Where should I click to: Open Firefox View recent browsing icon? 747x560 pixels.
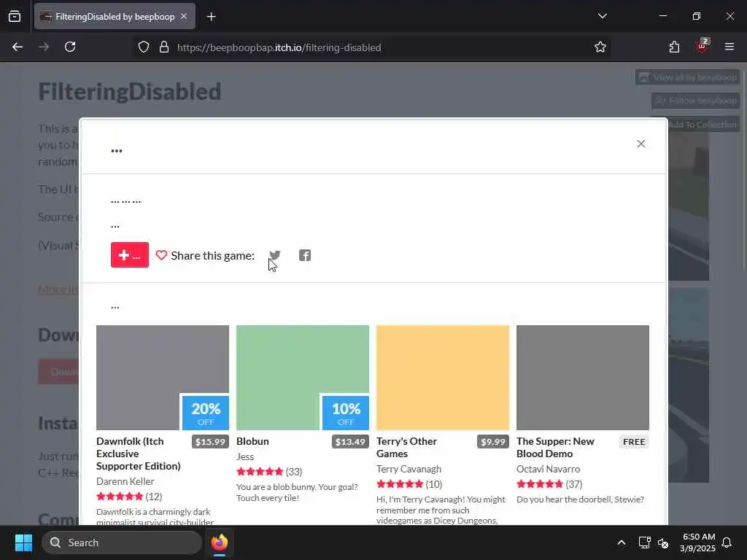15,16
